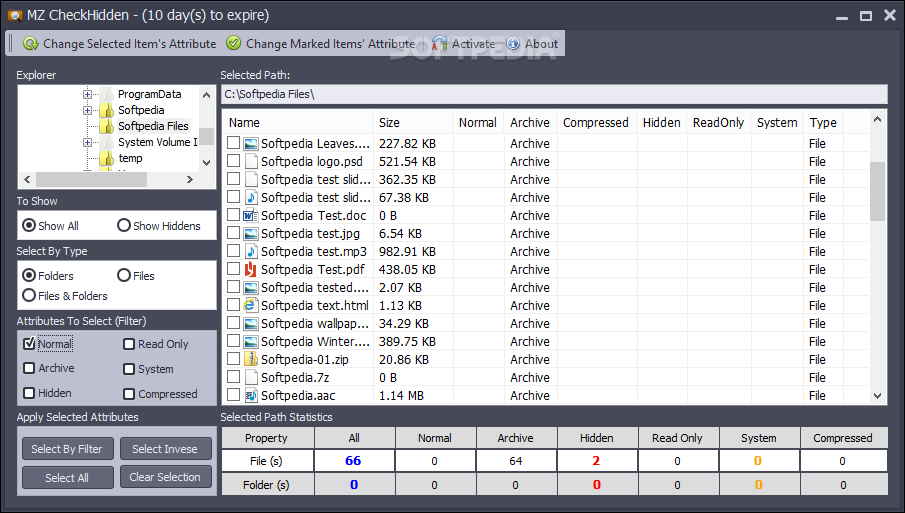Expand the Softpedia tree node
905x513 pixels.
click(x=87, y=110)
